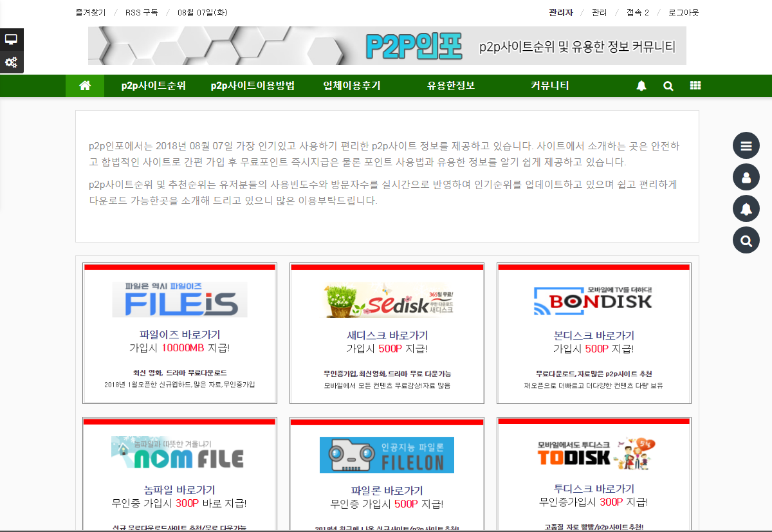Image resolution: width=772 pixels, height=532 pixels.
Task: Click the 즐겨찾기 link at top
Action: (90, 13)
